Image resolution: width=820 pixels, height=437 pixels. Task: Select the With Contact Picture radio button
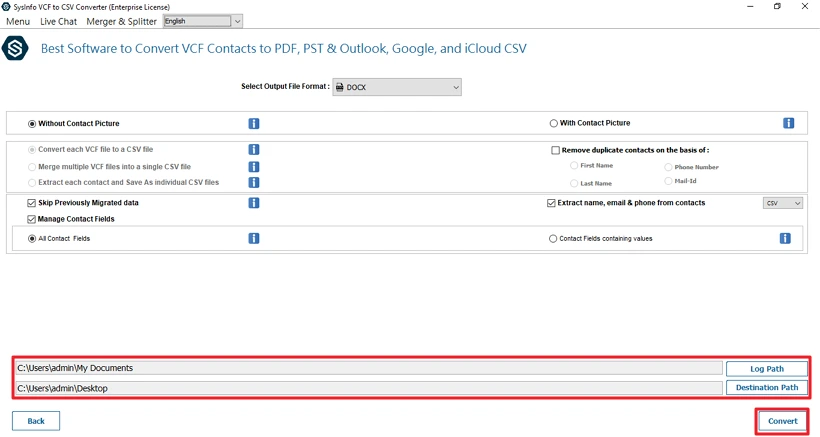[x=554, y=124]
